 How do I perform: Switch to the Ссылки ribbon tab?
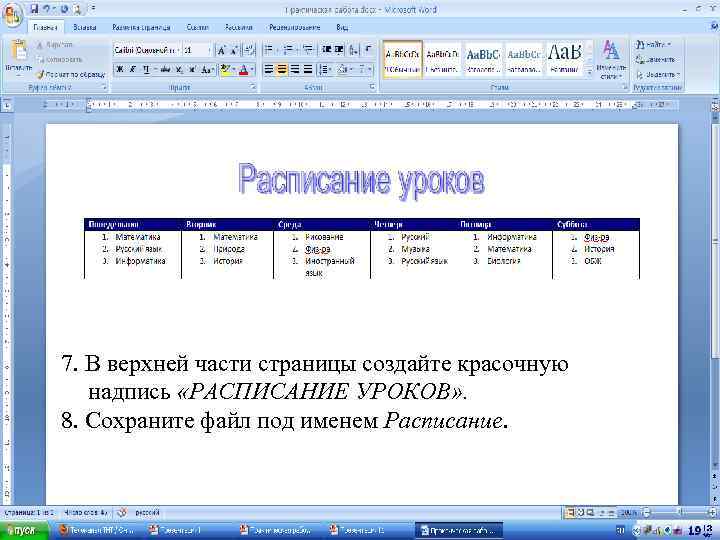(197, 28)
